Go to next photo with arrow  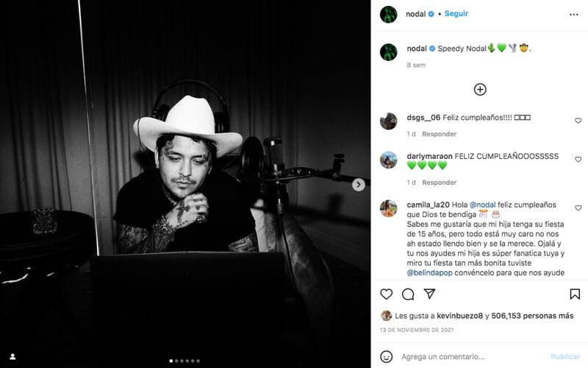point(359,185)
